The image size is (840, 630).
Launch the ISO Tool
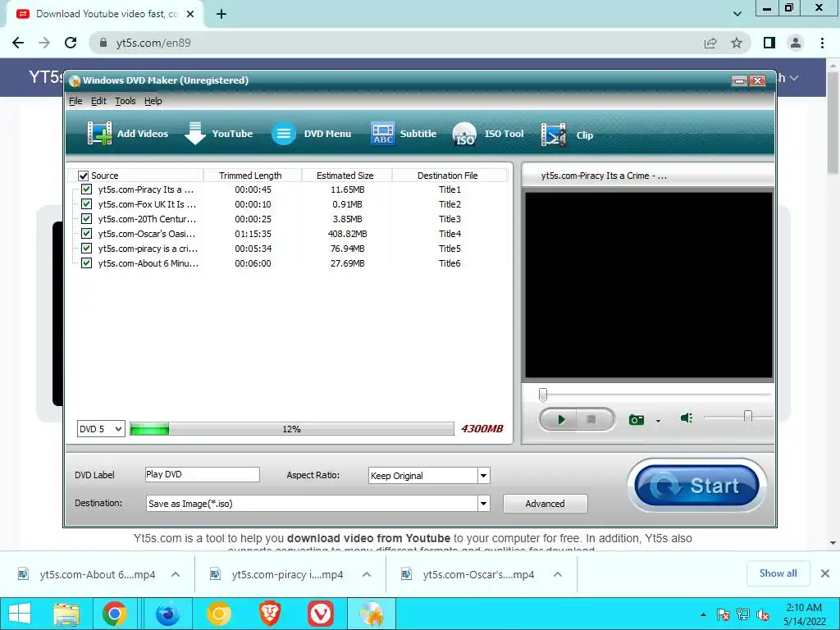tap(488, 134)
